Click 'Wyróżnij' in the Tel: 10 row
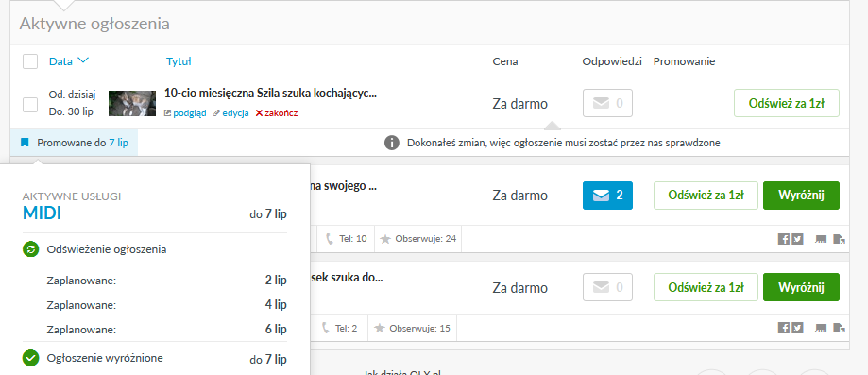Screen dimensions: 868x375 [x=801, y=195]
